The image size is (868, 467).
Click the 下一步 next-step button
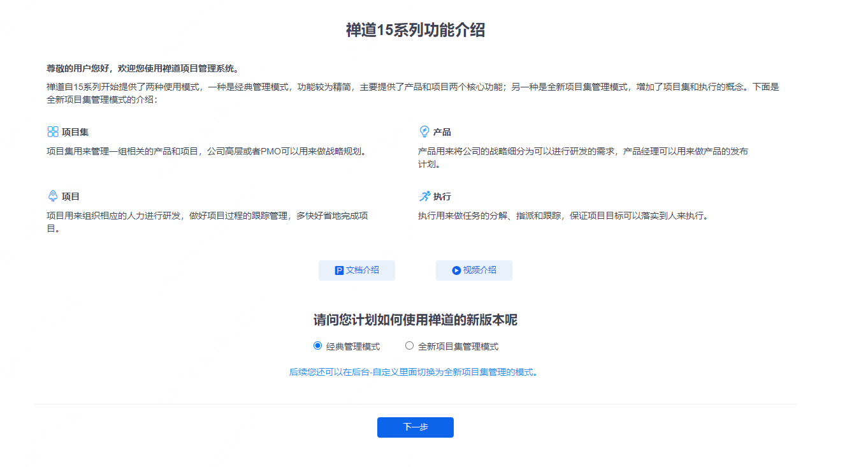point(416,427)
